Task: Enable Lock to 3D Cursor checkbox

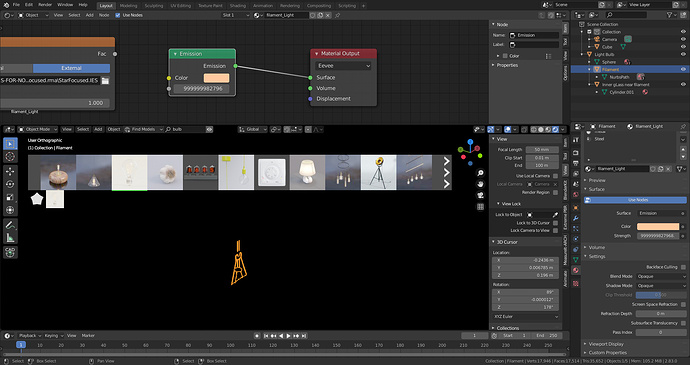Action: pyautogui.click(x=555, y=223)
